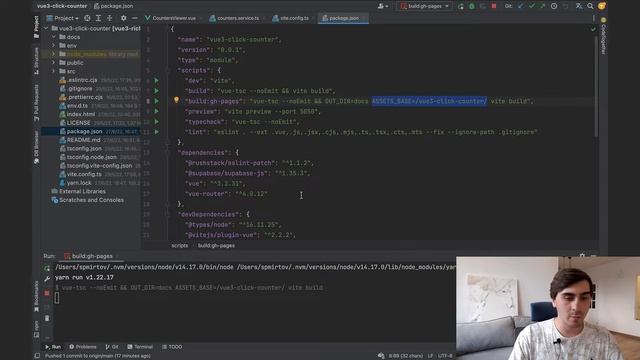The height and width of the screenshot is (360, 640).
Task: Open the Git tool window tab
Action: [111, 347]
